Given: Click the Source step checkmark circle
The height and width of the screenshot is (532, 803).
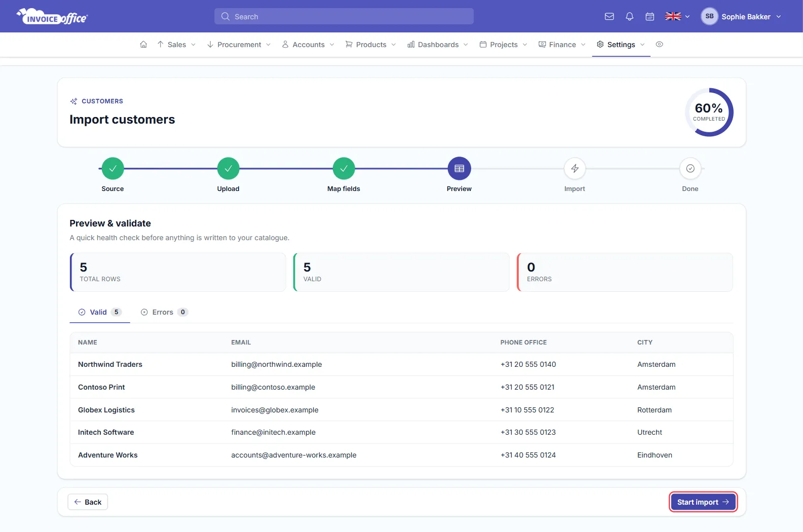Looking at the screenshot, I should (x=112, y=169).
